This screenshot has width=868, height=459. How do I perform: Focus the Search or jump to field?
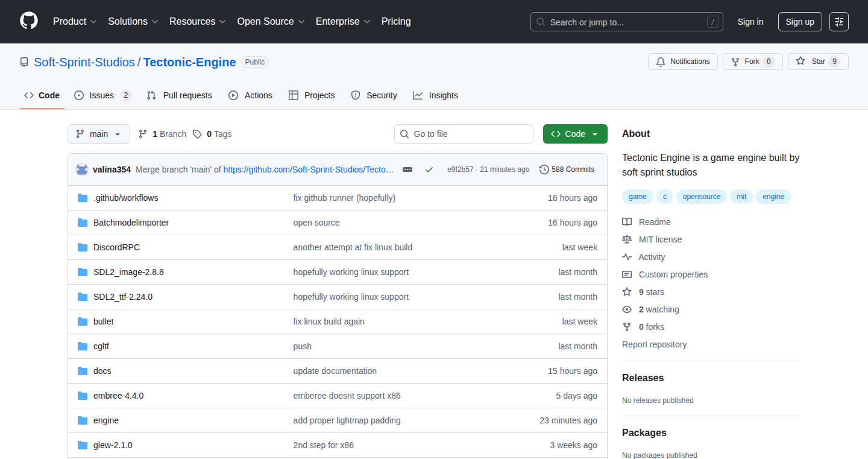click(627, 22)
